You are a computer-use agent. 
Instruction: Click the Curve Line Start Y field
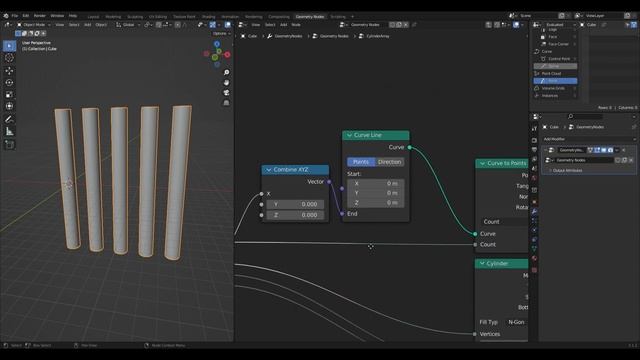point(376,193)
